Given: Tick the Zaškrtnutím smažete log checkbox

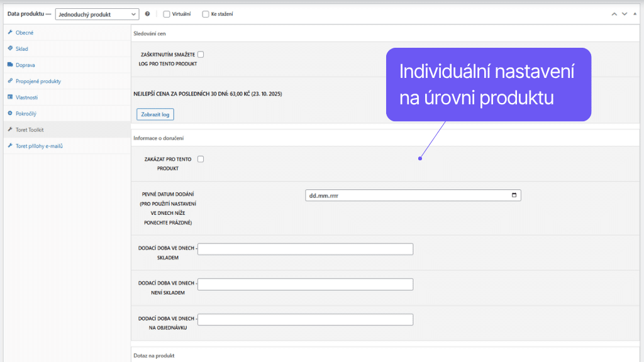Looking at the screenshot, I should 201,54.
